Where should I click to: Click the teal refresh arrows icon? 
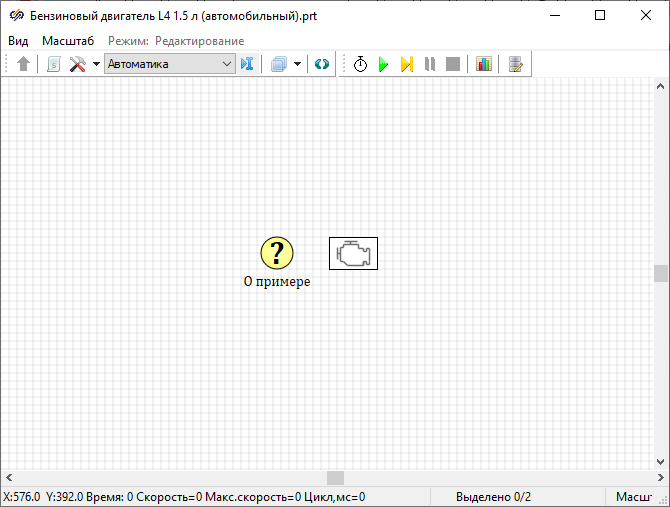pos(321,64)
